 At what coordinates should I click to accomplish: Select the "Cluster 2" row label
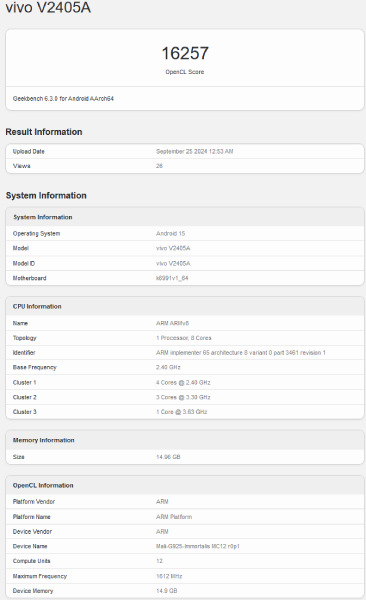(25, 398)
